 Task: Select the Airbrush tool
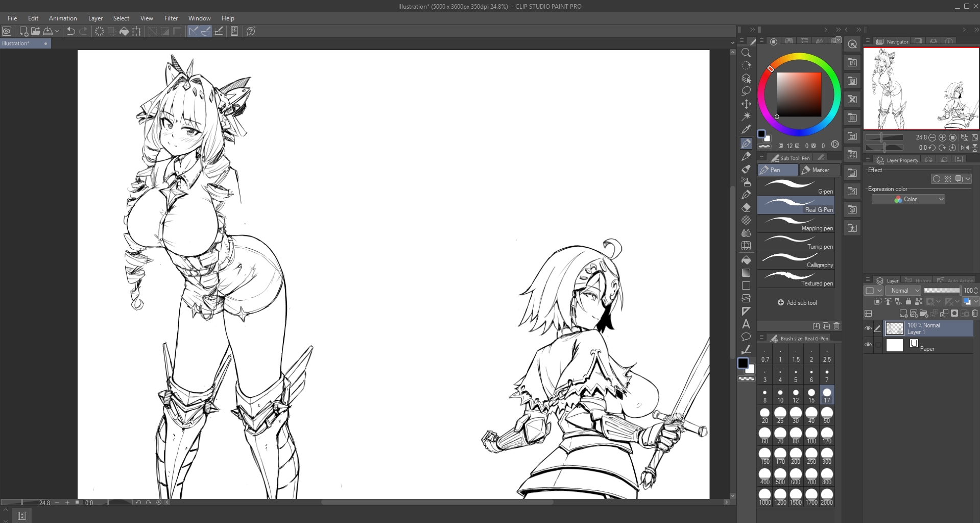[x=746, y=182]
